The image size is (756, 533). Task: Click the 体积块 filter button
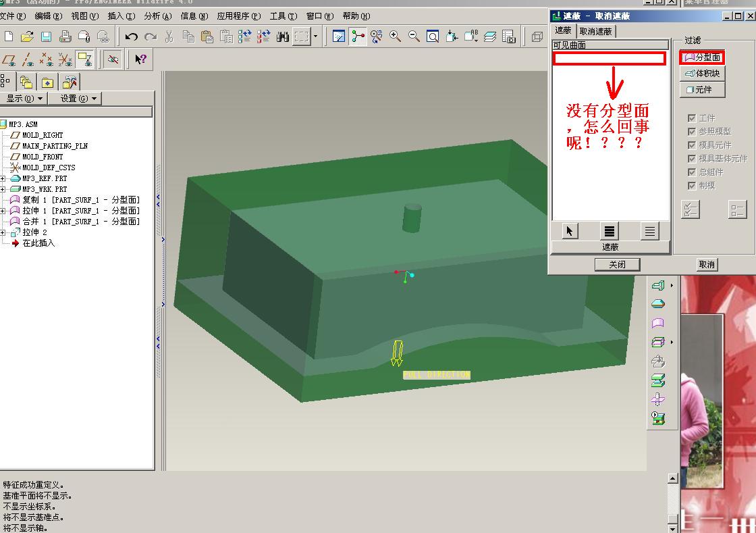click(x=703, y=74)
